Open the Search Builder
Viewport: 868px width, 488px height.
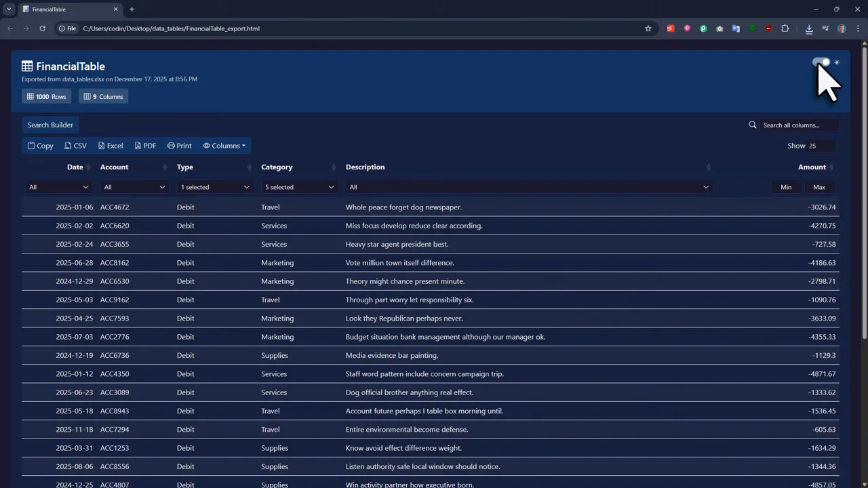tap(50, 125)
